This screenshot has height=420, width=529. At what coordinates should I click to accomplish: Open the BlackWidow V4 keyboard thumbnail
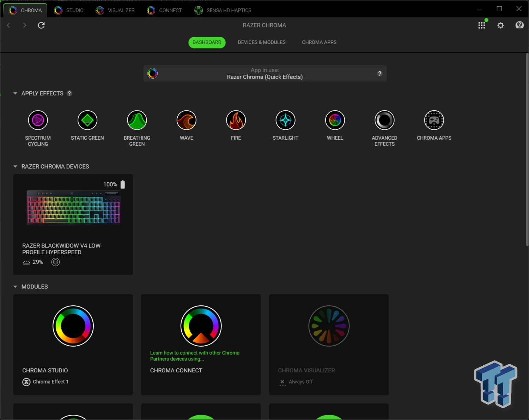74,207
